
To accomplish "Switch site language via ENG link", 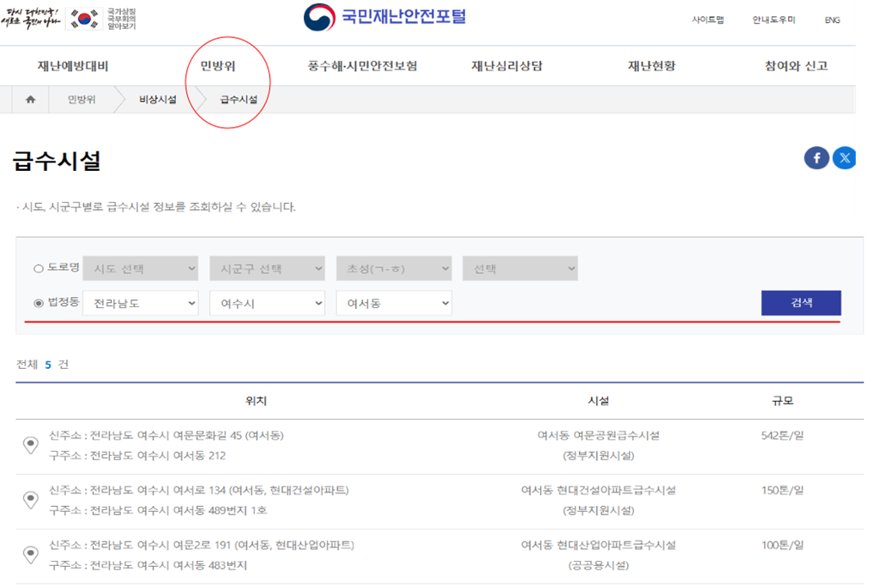I will pyautogui.click(x=831, y=19).
